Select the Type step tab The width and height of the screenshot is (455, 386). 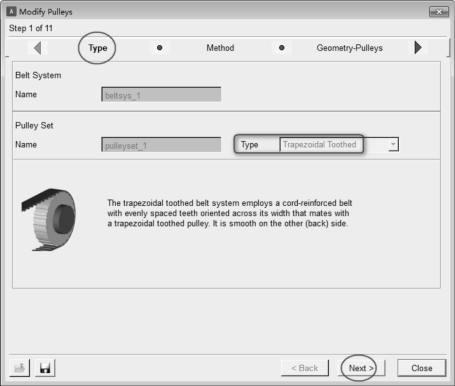pyautogui.click(x=98, y=48)
